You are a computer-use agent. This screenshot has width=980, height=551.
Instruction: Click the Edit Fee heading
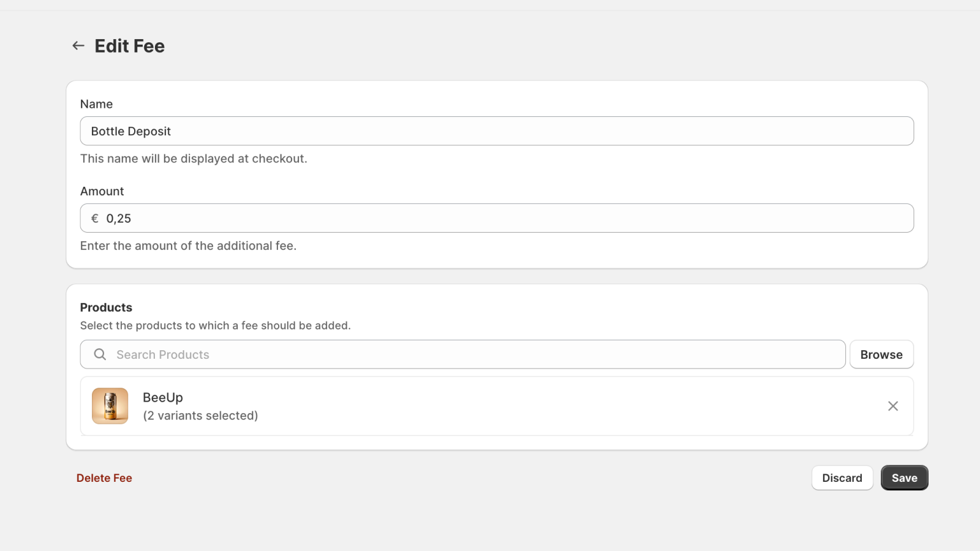(x=129, y=45)
